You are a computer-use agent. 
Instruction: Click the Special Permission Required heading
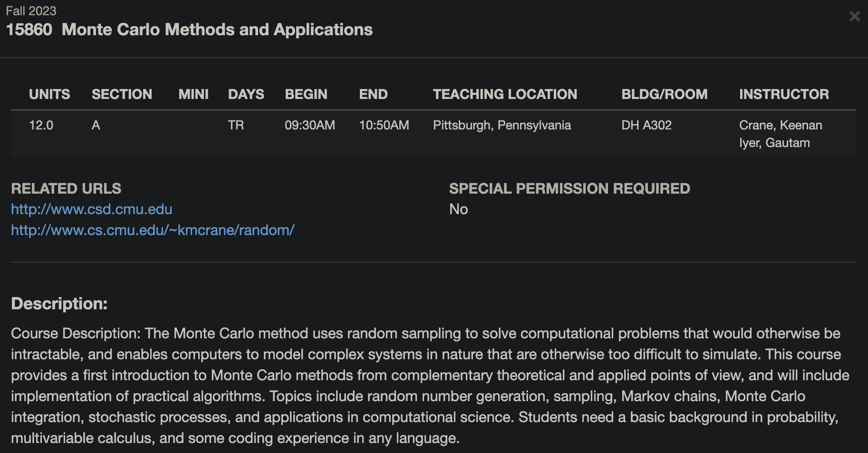[x=569, y=188]
